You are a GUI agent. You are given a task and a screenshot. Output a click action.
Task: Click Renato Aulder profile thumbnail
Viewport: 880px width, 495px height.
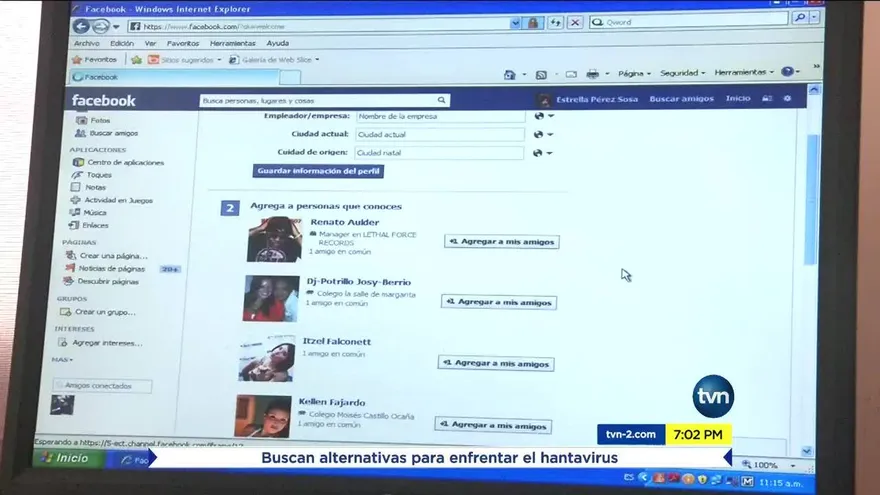pos(274,239)
